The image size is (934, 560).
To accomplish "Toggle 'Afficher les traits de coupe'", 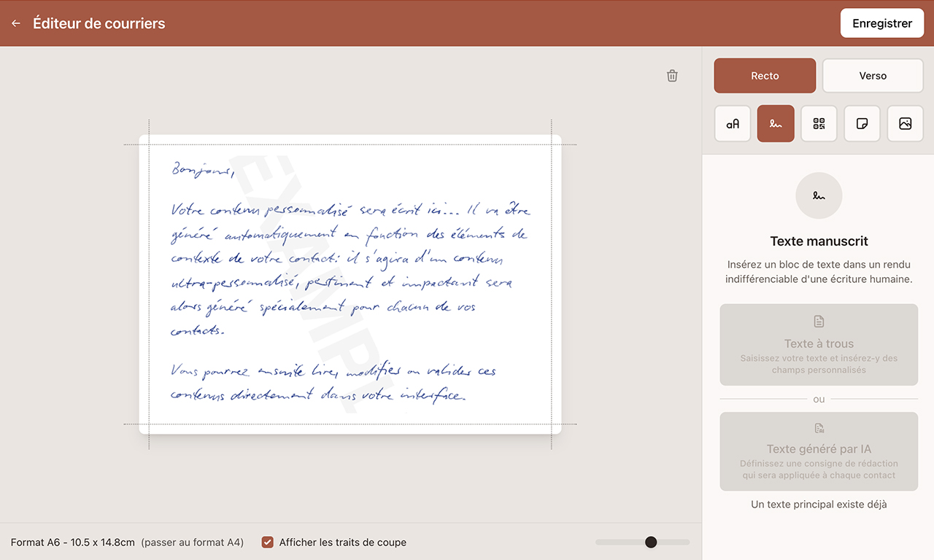I will (267, 542).
